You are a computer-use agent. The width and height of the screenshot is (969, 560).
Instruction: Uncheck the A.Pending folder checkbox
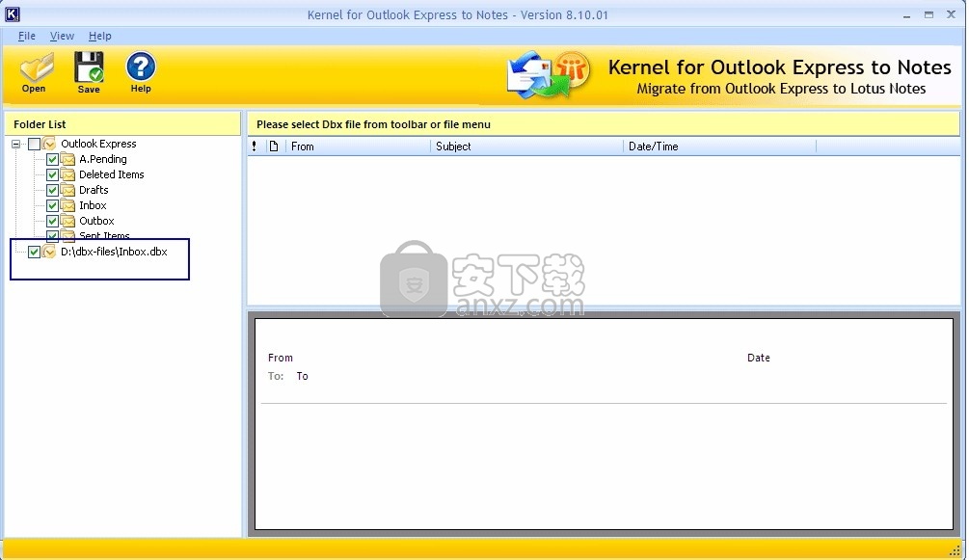pos(52,159)
